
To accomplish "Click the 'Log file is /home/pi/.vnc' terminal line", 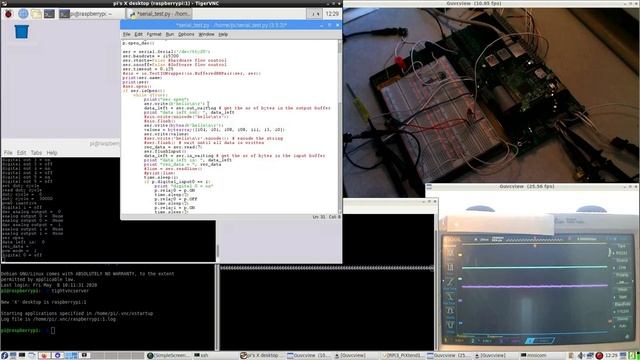I will (58, 319).
